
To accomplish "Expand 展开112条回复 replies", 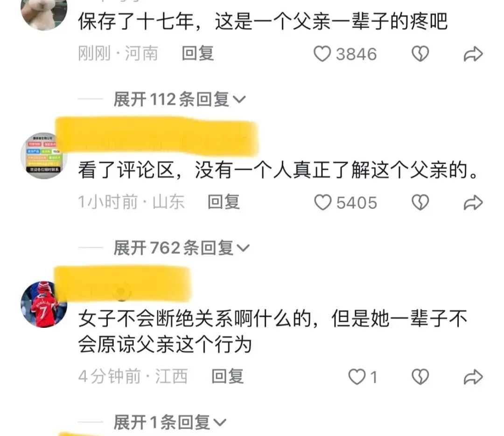I will (180, 99).
